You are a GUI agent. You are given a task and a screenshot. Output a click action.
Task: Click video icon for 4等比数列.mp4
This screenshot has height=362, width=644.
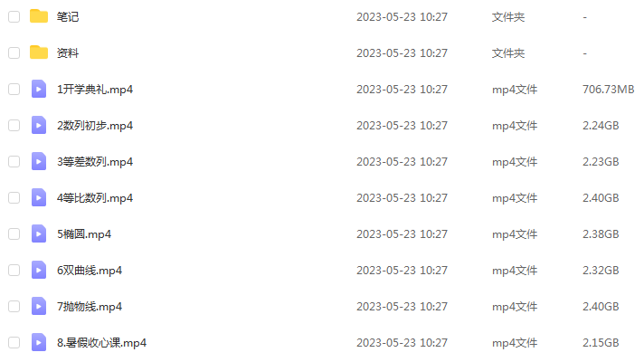click(x=39, y=197)
